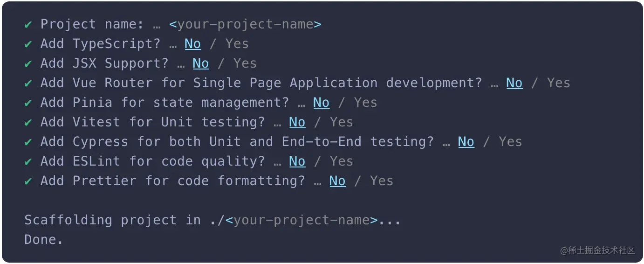Choose underlined No for Cypress testing
The width and height of the screenshot is (644, 264).
point(466,142)
